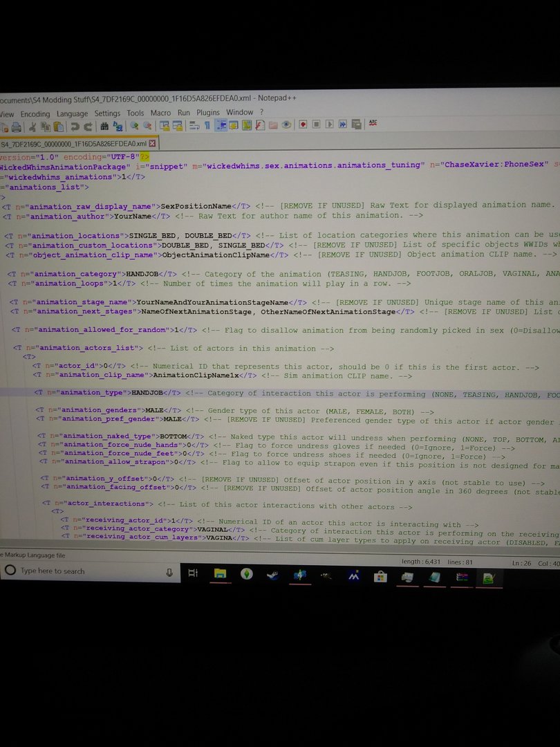Click 'length : 6,431' in status bar
Viewport: 560px width, 747px height.
[x=421, y=562]
